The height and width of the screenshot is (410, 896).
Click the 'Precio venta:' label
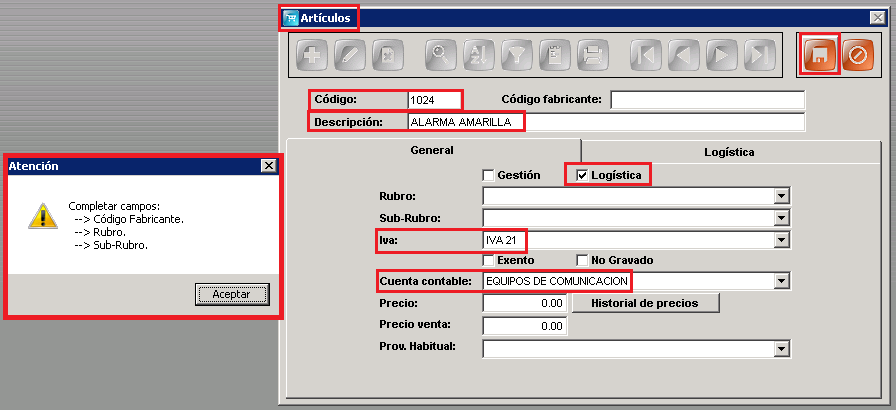pyautogui.click(x=415, y=324)
